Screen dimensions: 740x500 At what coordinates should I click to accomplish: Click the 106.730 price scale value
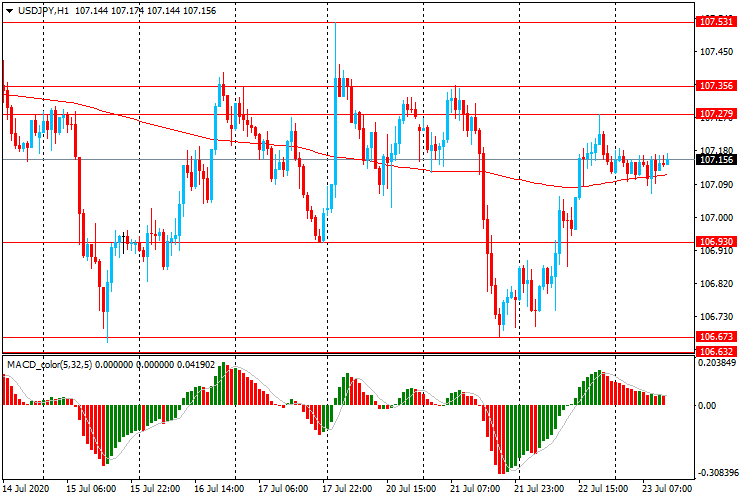(716, 317)
